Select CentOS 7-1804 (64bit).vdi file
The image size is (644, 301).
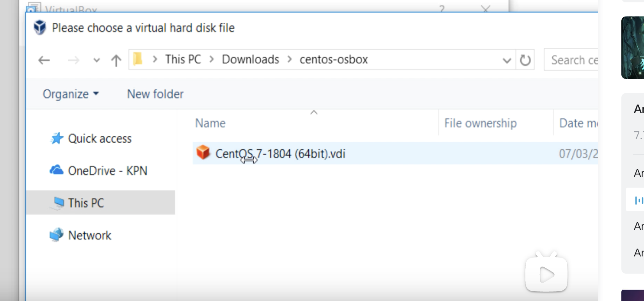point(280,154)
